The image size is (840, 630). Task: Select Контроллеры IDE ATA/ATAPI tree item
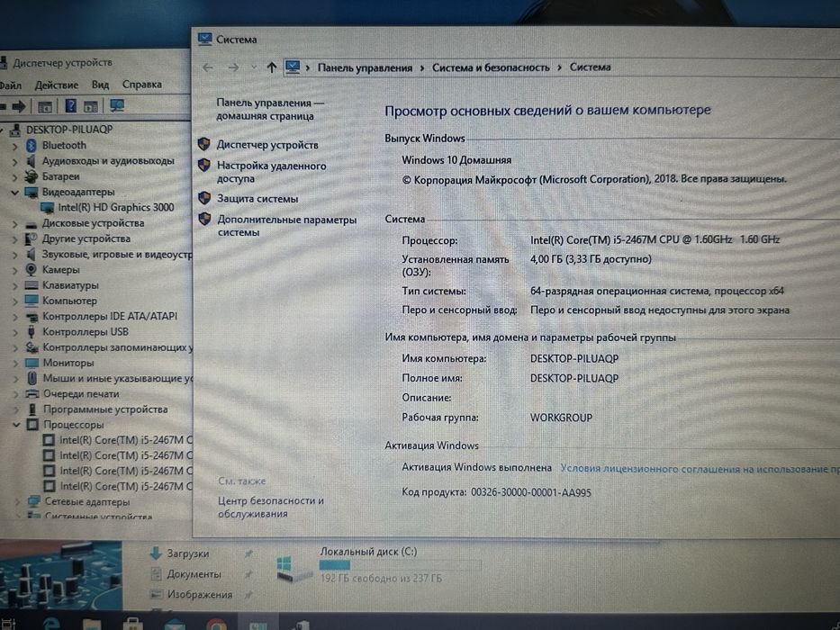pos(110,316)
